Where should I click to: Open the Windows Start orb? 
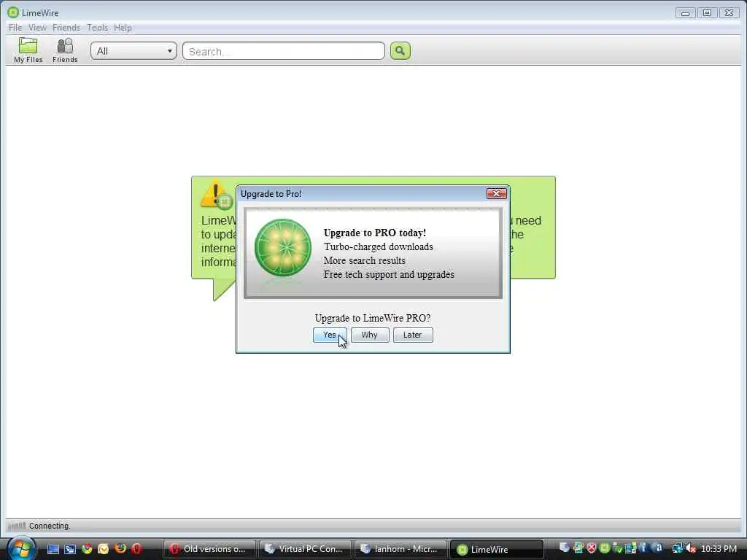click(x=20, y=548)
